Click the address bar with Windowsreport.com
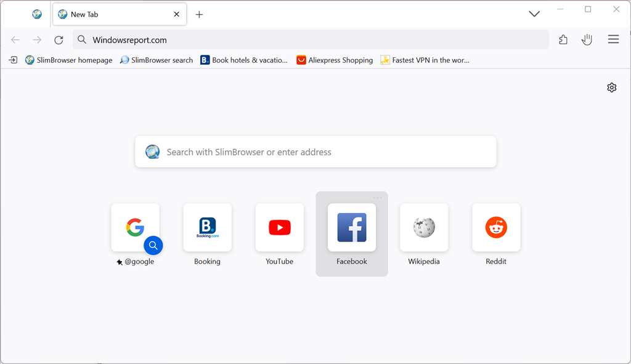 [311, 39]
